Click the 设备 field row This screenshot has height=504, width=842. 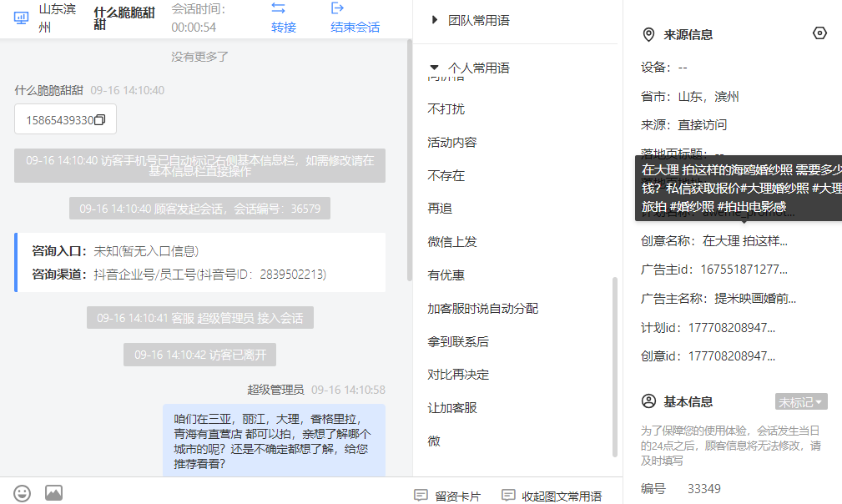point(663,68)
